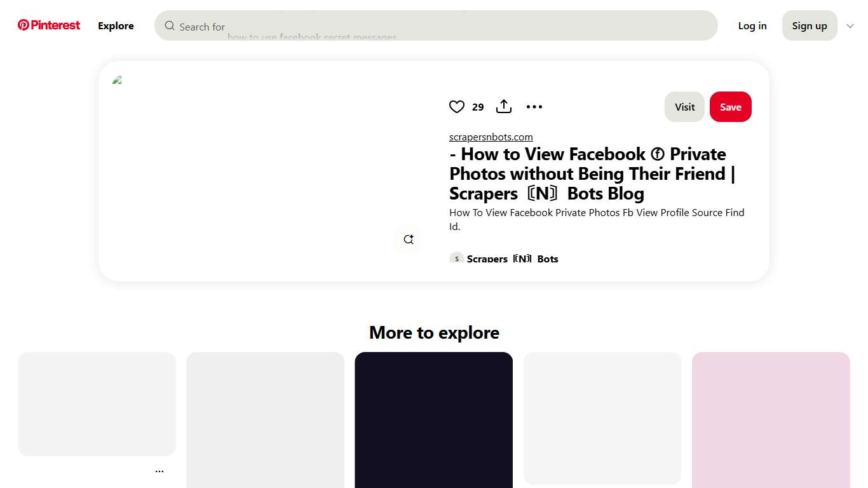Screen dimensions: 868x488
Task: Click the Scrapers N Bots avatar icon
Action: 456,259
